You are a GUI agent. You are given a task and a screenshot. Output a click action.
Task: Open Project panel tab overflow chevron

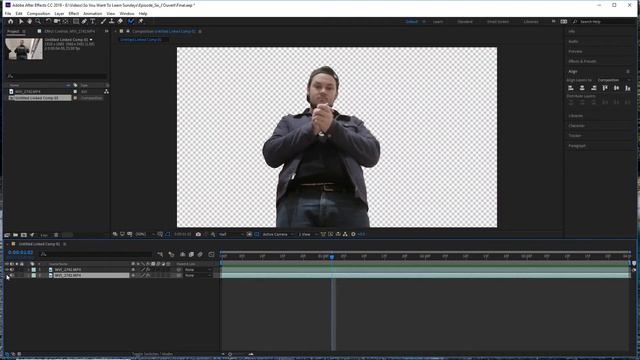click(107, 31)
